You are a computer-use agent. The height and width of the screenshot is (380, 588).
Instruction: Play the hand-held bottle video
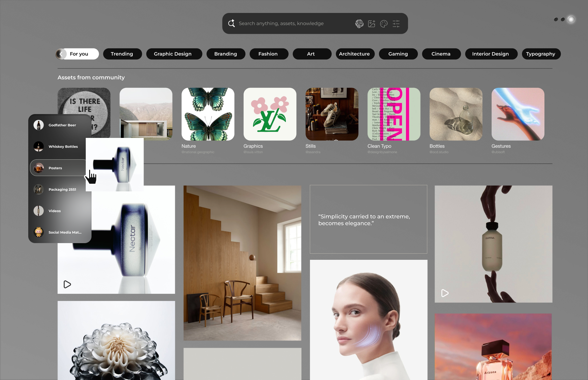point(445,293)
